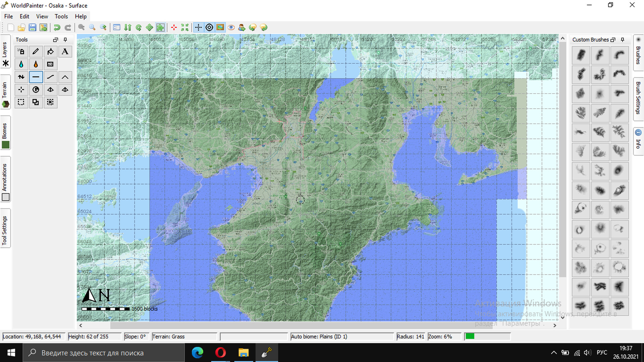644x362 pixels.
Task: Select the Spray paint tool
Action: pos(21,51)
